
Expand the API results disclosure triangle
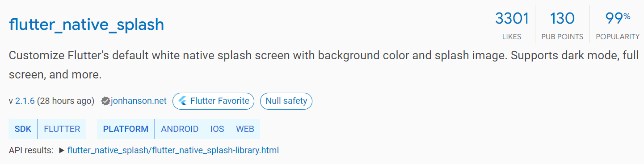point(62,151)
